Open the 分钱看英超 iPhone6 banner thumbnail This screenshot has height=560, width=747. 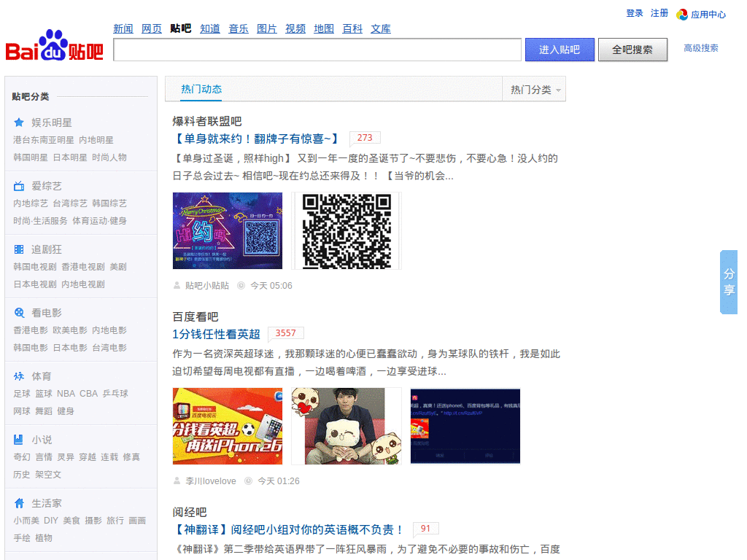click(x=228, y=426)
